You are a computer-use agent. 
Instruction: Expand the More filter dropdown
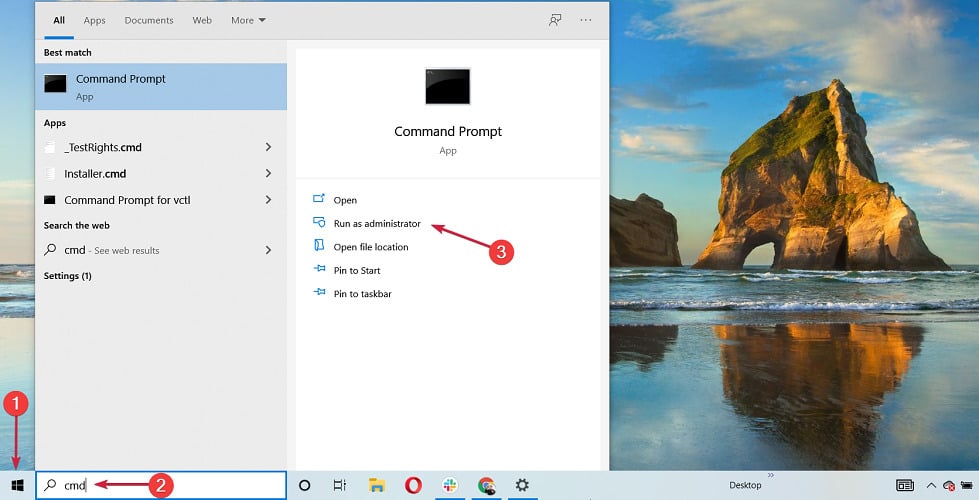tap(248, 20)
